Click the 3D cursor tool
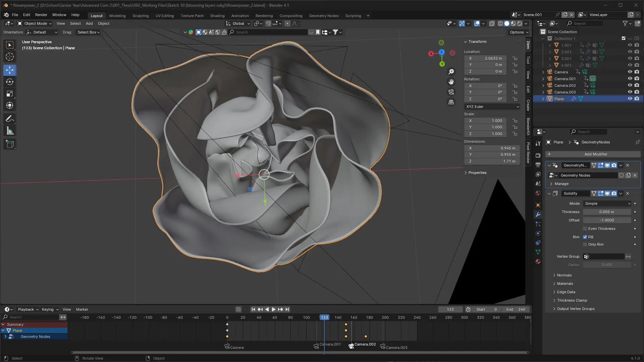 [x=10, y=57]
